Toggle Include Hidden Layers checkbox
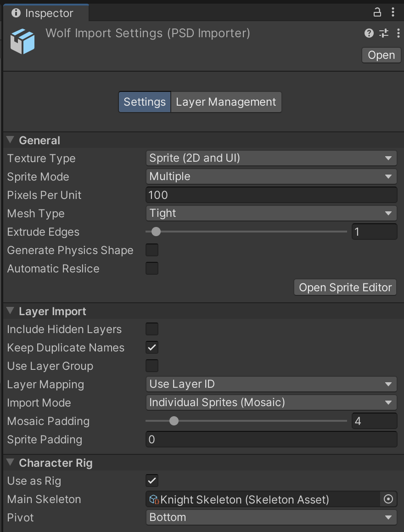Image resolution: width=404 pixels, height=532 pixels. pyautogui.click(x=152, y=329)
